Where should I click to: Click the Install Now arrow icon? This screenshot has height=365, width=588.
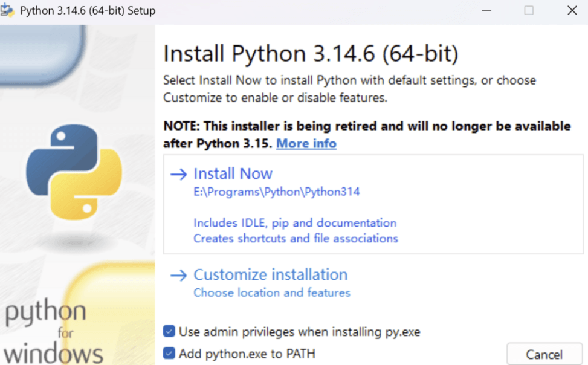179,174
